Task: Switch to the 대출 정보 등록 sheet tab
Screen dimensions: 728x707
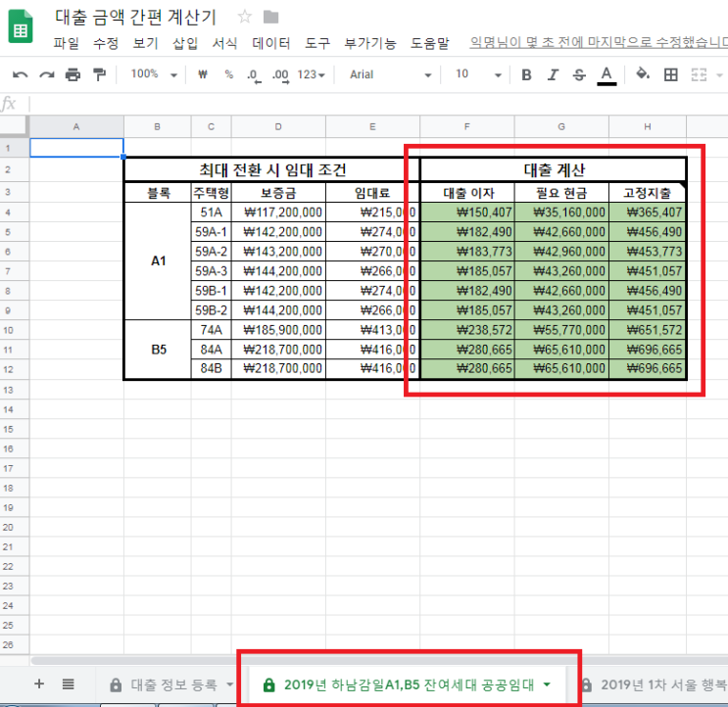Action: pos(173,684)
